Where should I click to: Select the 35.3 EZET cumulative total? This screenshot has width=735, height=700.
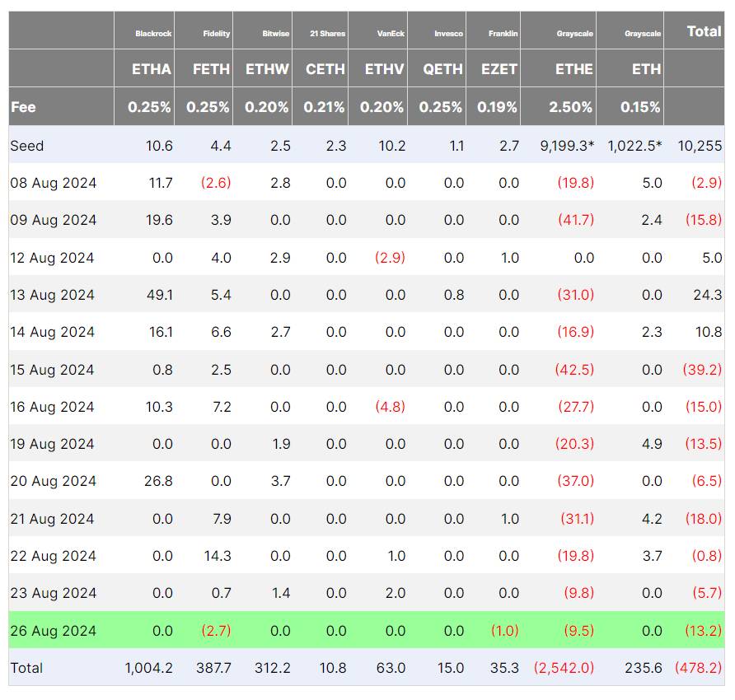click(505, 668)
